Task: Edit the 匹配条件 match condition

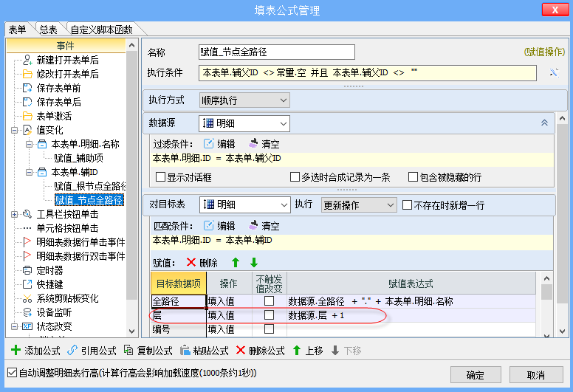Action: click(219, 226)
